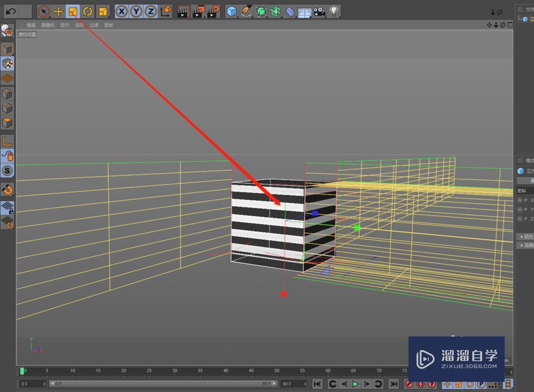
Task: Switch to Edges mode
Action: click(x=7, y=108)
